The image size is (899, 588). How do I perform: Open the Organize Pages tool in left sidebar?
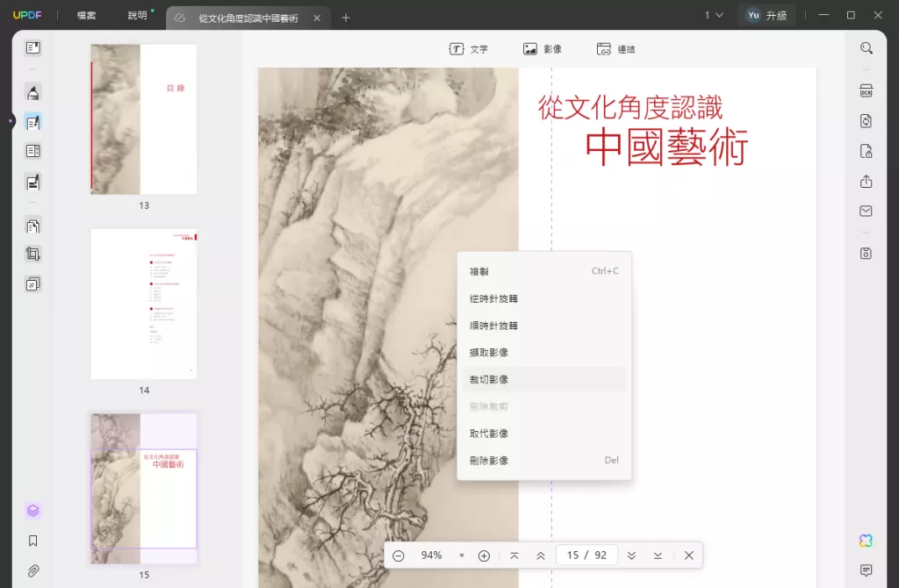pos(33,226)
